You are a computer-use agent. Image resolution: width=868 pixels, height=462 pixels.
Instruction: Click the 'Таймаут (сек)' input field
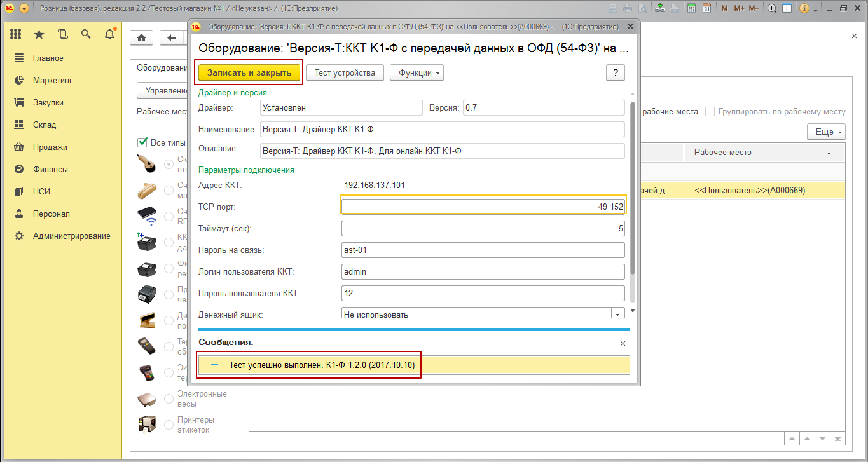coord(483,228)
